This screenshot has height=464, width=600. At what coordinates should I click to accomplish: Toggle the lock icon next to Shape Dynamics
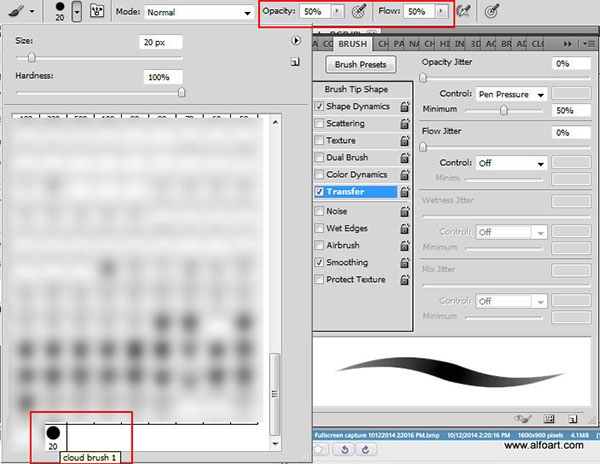pyautogui.click(x=405, y=106)
